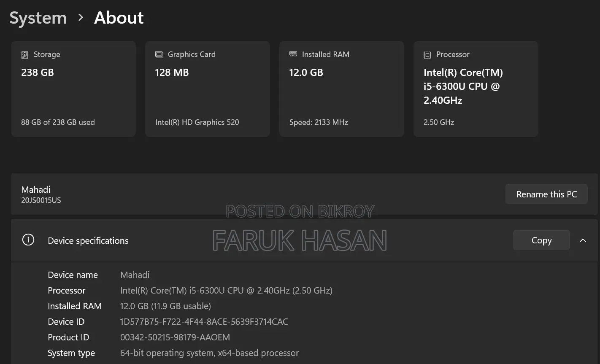Click the Storage disk icon
The height and width of the screenshot is (364, 600).
[25, 55]
